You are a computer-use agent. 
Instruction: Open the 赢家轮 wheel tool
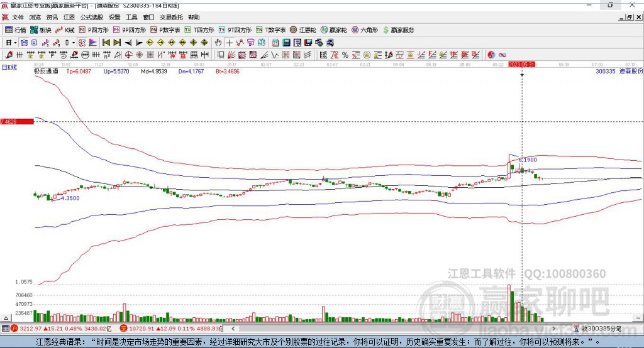(x=333, y=30)
